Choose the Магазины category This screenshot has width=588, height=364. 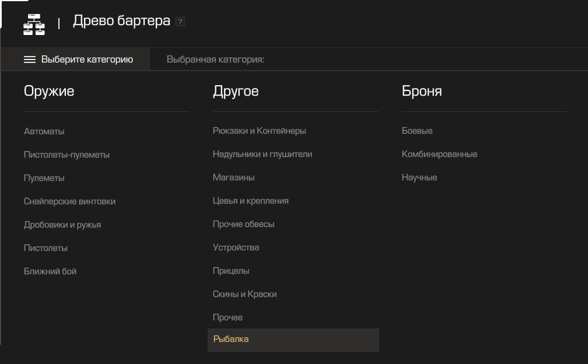pos(233,177)
